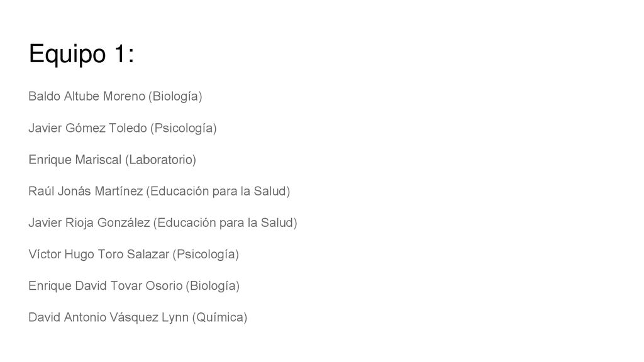644x362 pixels.
Task: Select the Enrique David Tovar Osorio entry
Action: pyautogui.click(x=134, y=286)
